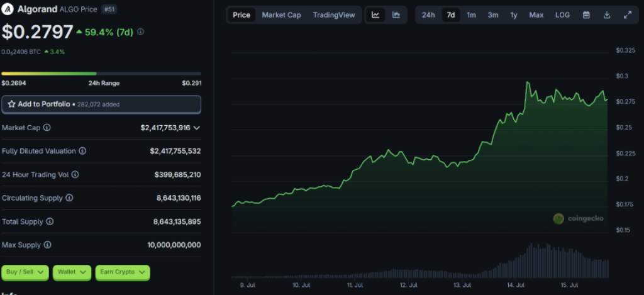Viewport: 644px width, 295px height.
Task: Click the info icon beside 59.4% (7d)
Action: pos(140,31)
